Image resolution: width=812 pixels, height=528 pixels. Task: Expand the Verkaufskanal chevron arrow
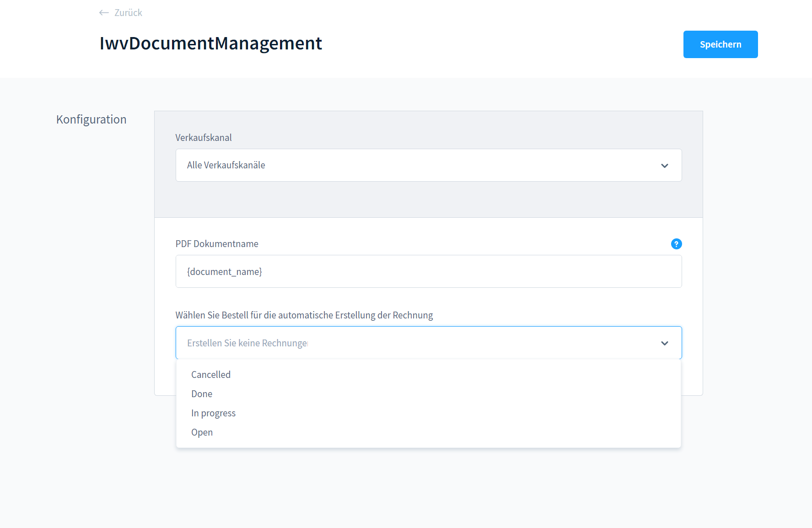tap(664, 166)
